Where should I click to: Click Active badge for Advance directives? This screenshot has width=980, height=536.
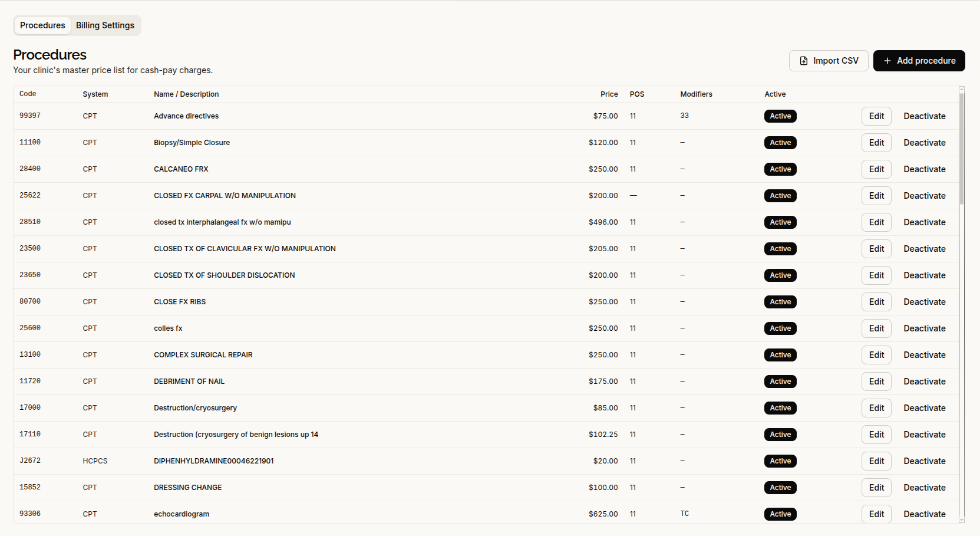780,116
